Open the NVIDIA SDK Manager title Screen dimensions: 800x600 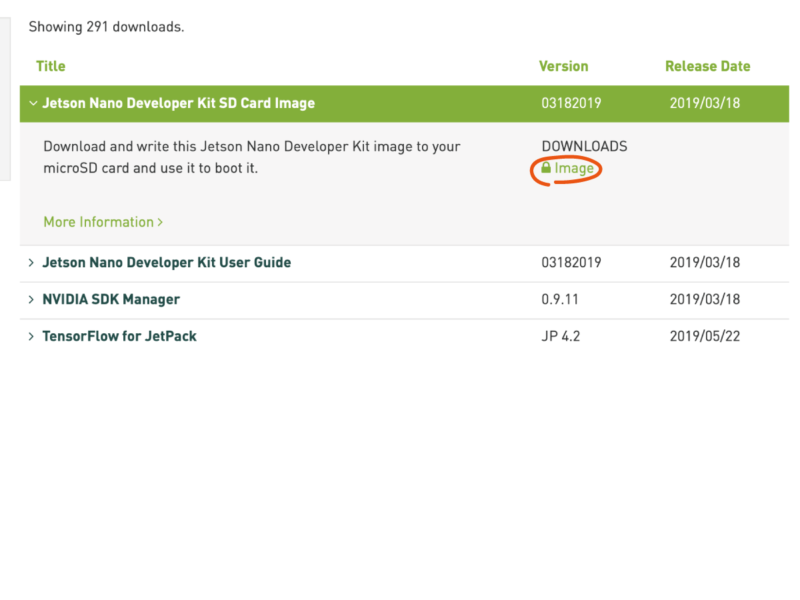[x=111, y=299]
